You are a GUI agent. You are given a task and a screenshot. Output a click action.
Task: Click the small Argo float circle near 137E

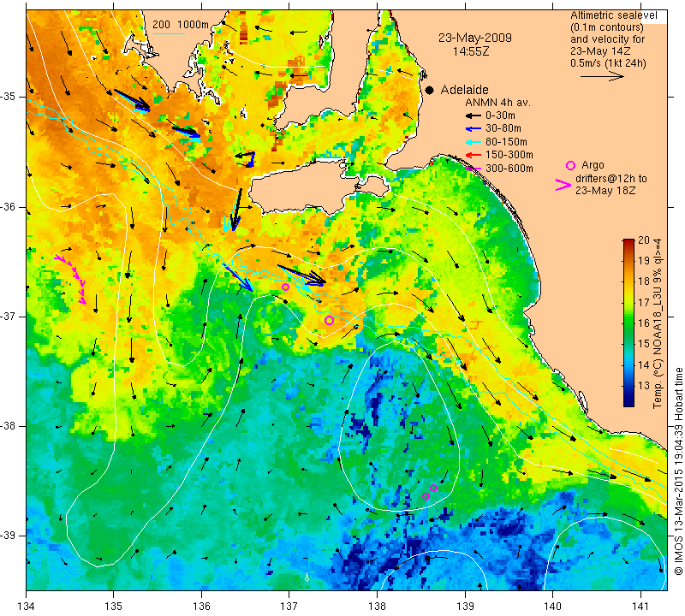(x=285, y=287)
